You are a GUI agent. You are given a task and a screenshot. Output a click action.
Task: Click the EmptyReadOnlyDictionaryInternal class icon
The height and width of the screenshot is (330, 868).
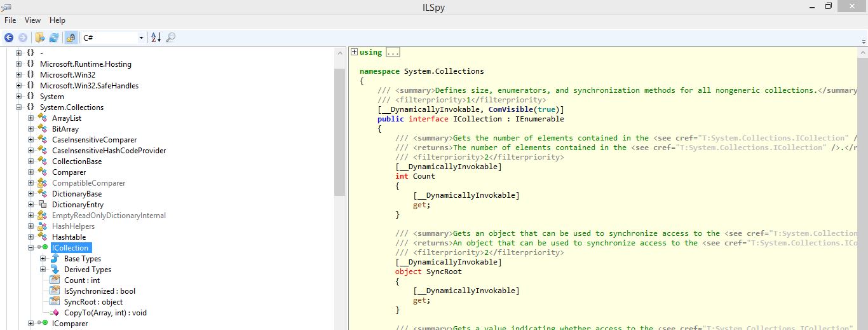(43, 215)
